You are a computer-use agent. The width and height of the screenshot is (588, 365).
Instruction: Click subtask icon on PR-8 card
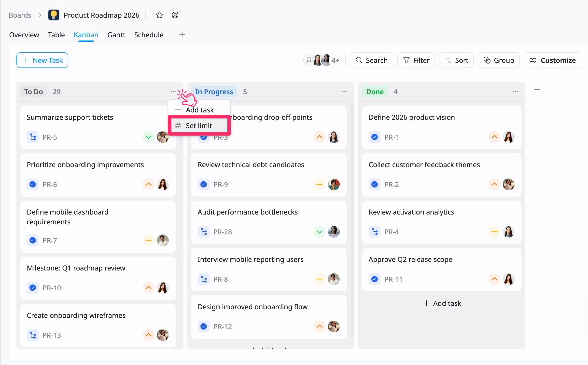pyautogui.click(x=204, y=279)
